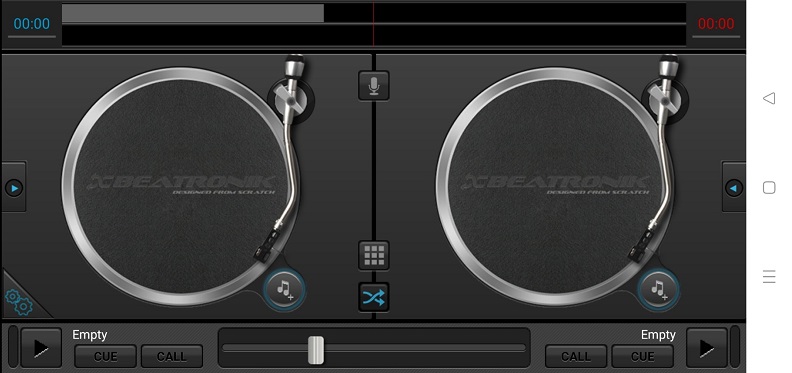Click the narrow bar left of left play
The height and width of the screenshot is (373, 792).
(x=13, y=347)
